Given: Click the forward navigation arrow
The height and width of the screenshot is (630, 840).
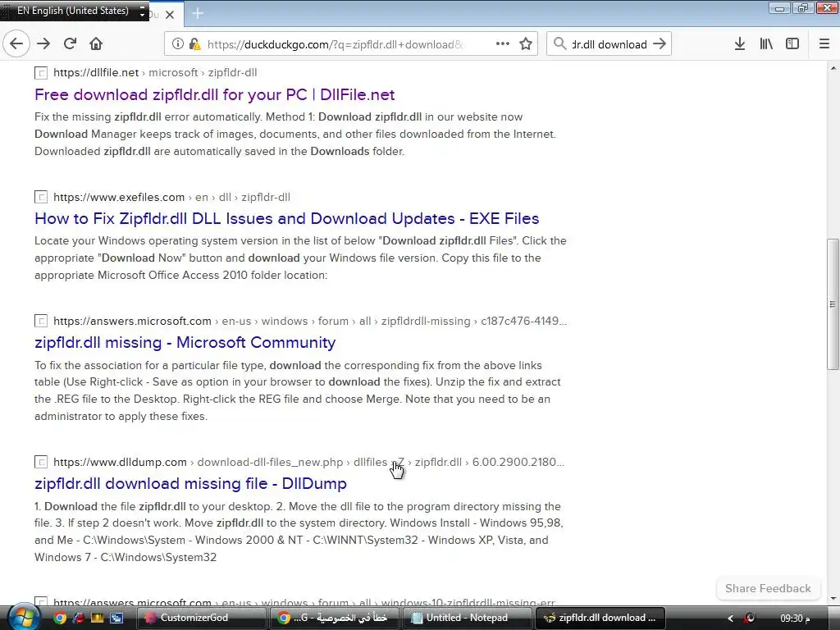Looking at the screenshot, I should [43, 44].
